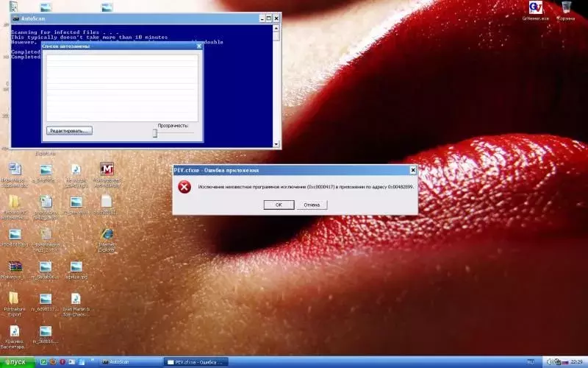588x368 pixels.
Task: Open the Malwarebytes Anti-Malware desktop icon
Action: (x=107, y=169)
